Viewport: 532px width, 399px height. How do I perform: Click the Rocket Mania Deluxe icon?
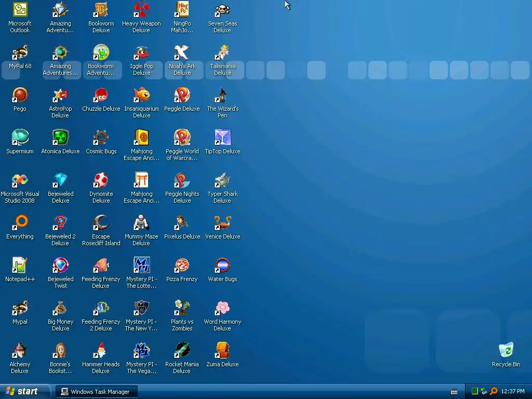pos(182,351)
